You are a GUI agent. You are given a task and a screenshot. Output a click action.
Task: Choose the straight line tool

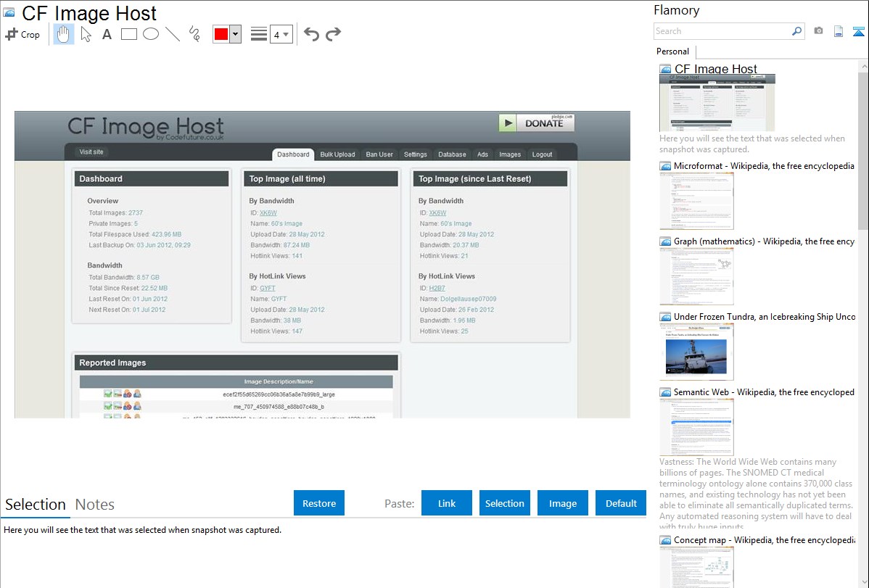pyautogui.click(x=173, y=34)
